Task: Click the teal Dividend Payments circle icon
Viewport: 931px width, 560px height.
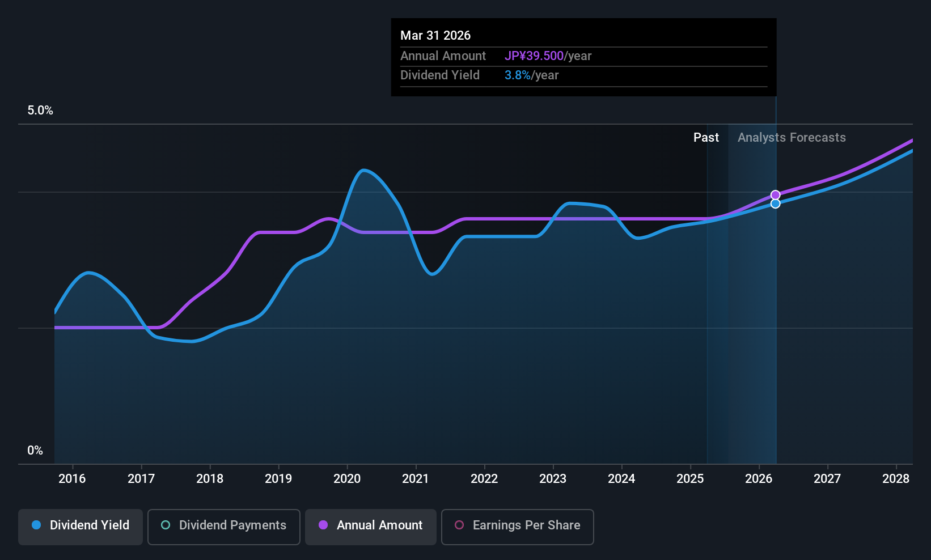Action: pyautogui.click(x=166, y=525)
